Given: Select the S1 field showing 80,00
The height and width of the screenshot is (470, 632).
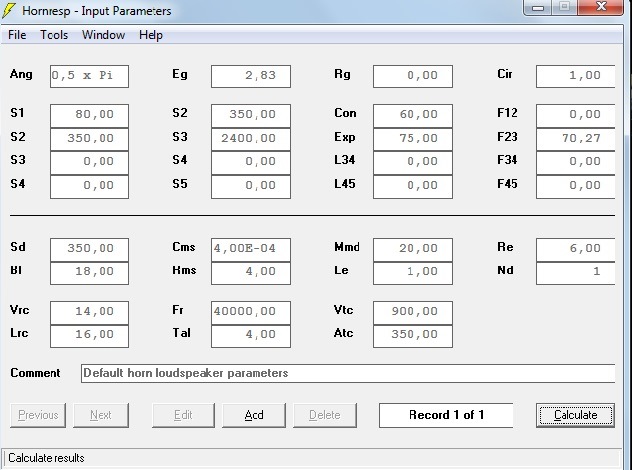Looking at the screenshot, I should click(x=89, y=116).
